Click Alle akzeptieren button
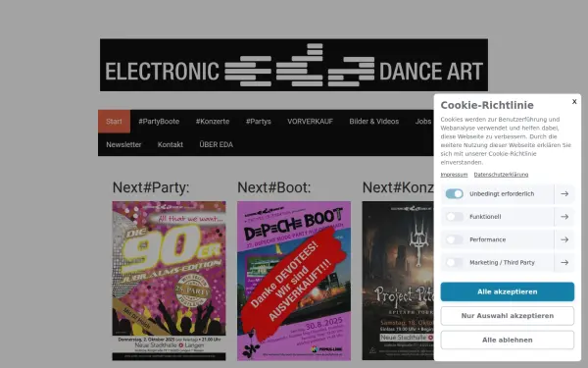The height and width of the screenshot is (368, 588). click(507, 291)
